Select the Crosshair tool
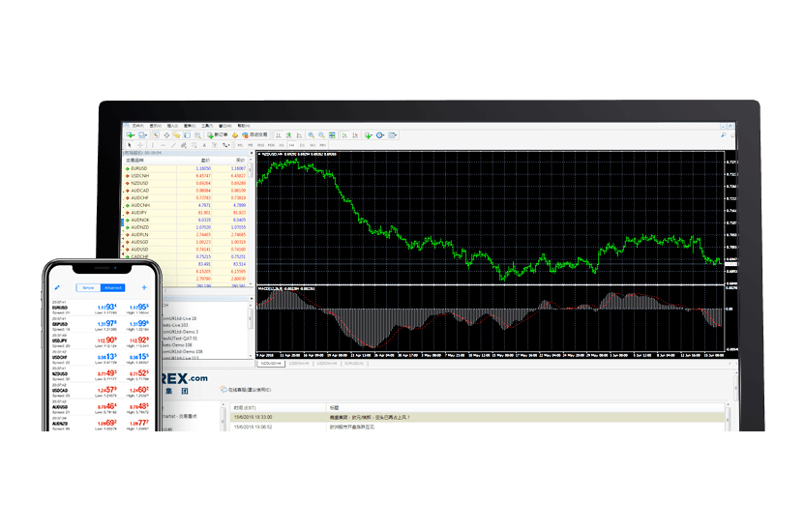 [140, 145]
